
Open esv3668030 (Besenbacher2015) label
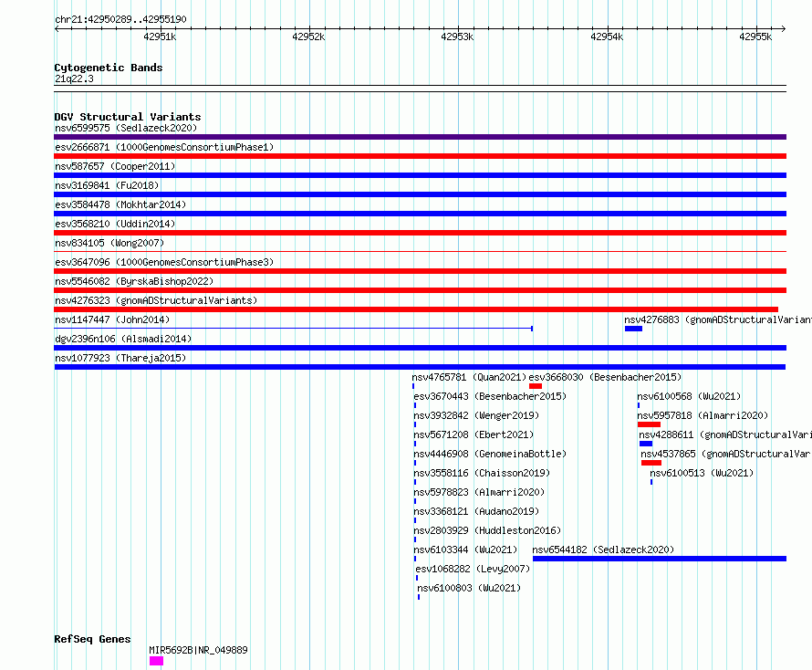(x=605, y=377)
